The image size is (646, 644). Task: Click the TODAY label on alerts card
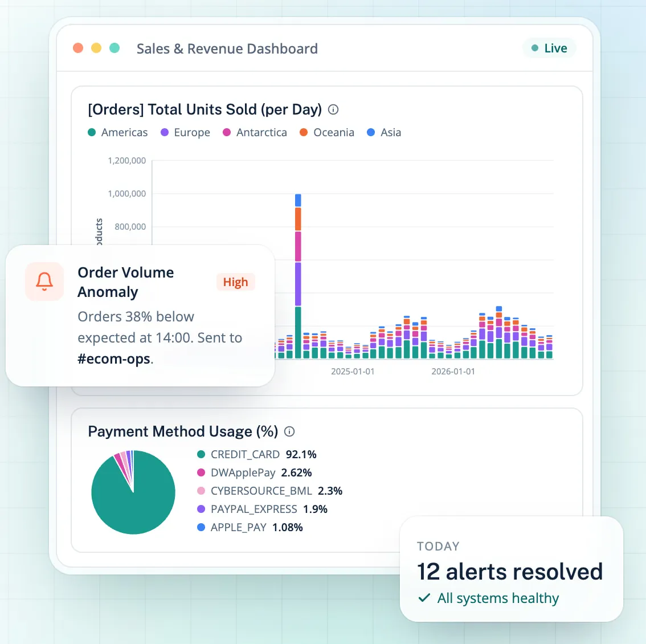(438, 547)
